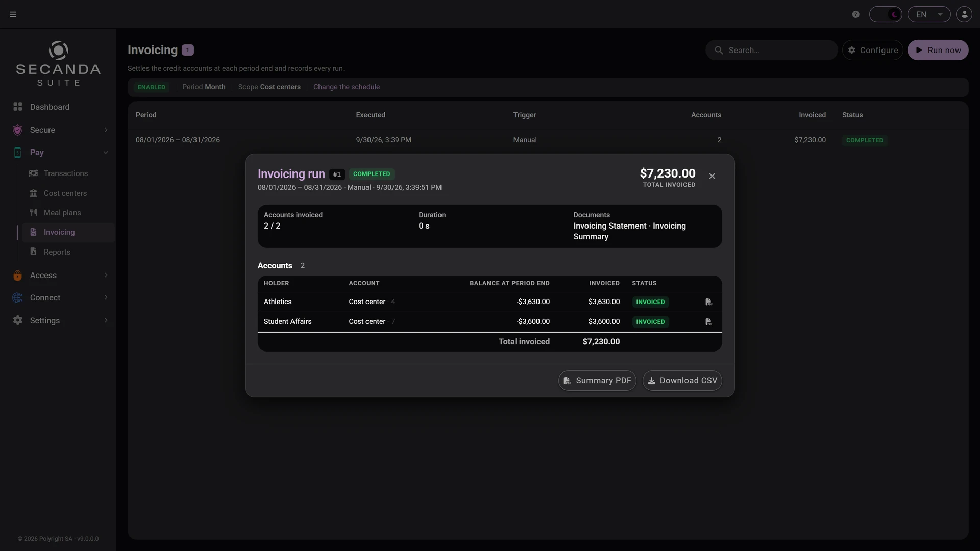
Task: Open the help question mark icon
Action: click(856, 14)
